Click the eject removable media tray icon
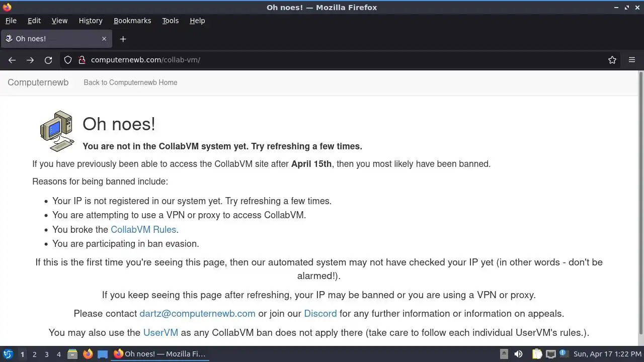The image size is (644, 362). (x=504, y=354)
